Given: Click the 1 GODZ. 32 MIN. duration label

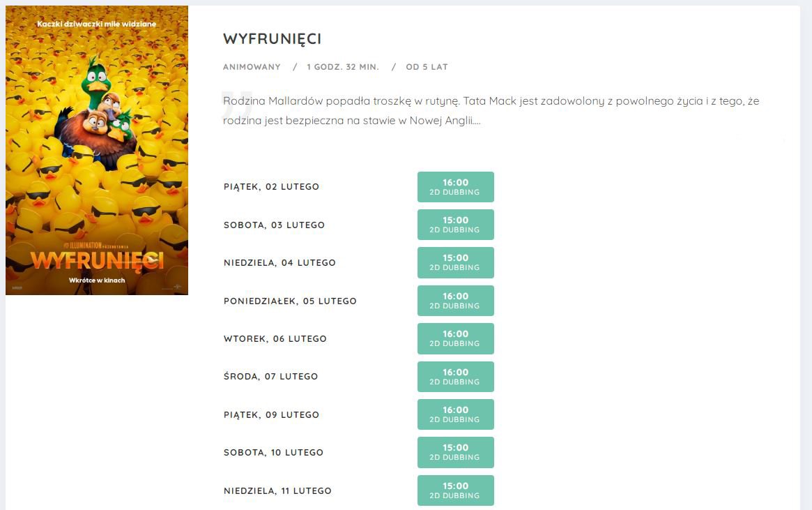Looking at the screenshot, I should tap(343, 67).
